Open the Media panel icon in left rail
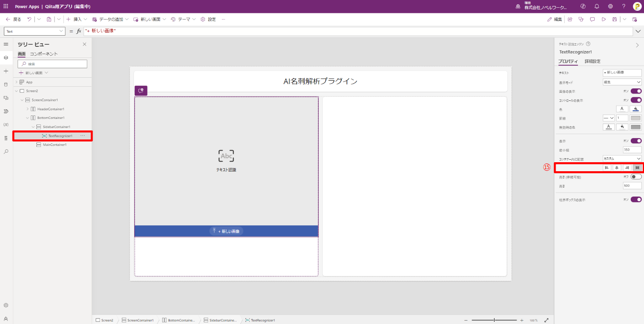The image size is (644, 324). [6, 97]
